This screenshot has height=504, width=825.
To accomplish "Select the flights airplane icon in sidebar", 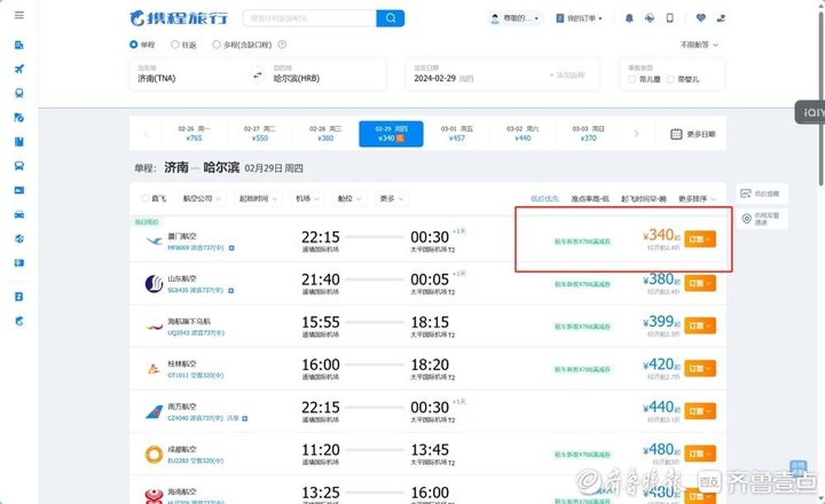I will pos(19,69).
